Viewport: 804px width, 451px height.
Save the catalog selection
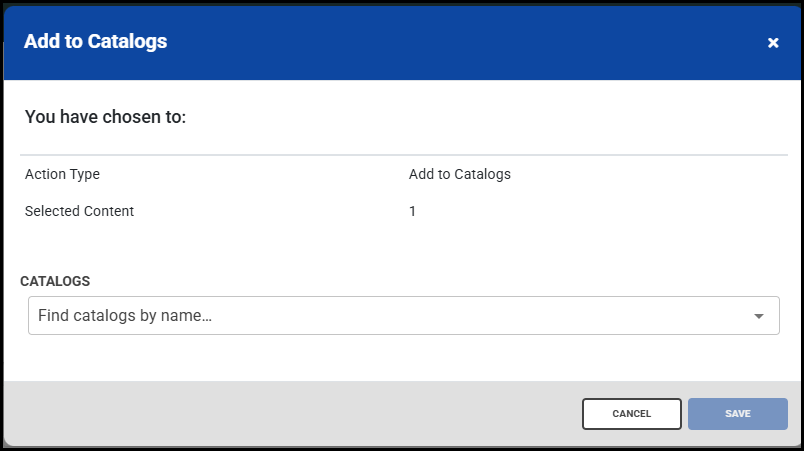pyautogui.click(x=737, y=414)
